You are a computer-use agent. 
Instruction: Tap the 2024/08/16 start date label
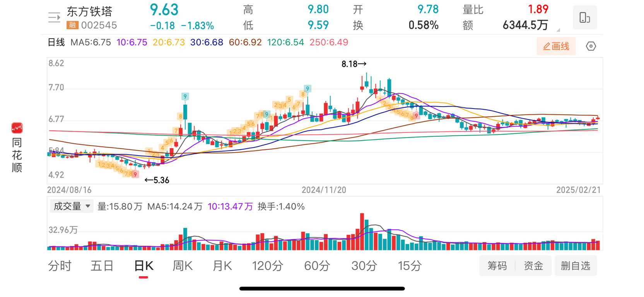point(69,190)
